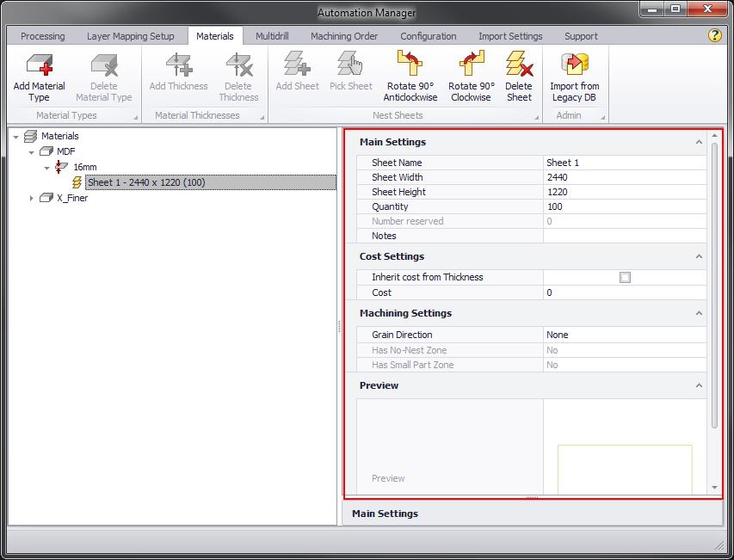Open the Import Settings tab
Image resolution: width=734 pixels, height=560 pixels.
(510, 36)
